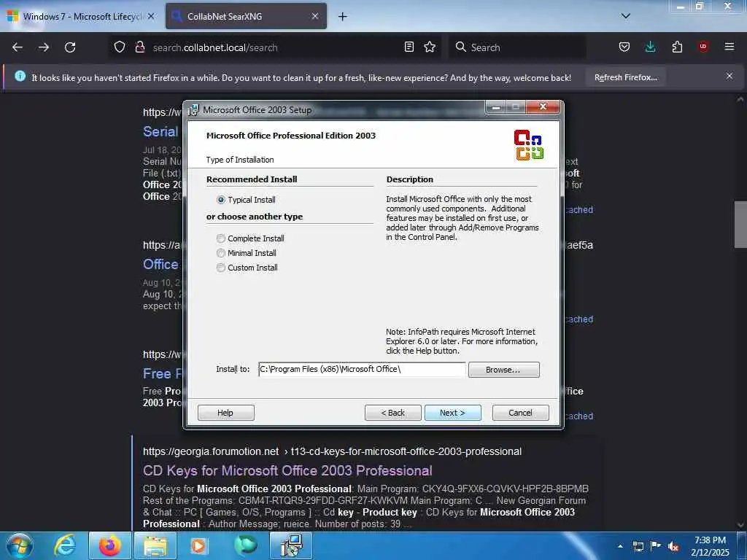Click Browse to choose install folder

click(x=503, y=370)
